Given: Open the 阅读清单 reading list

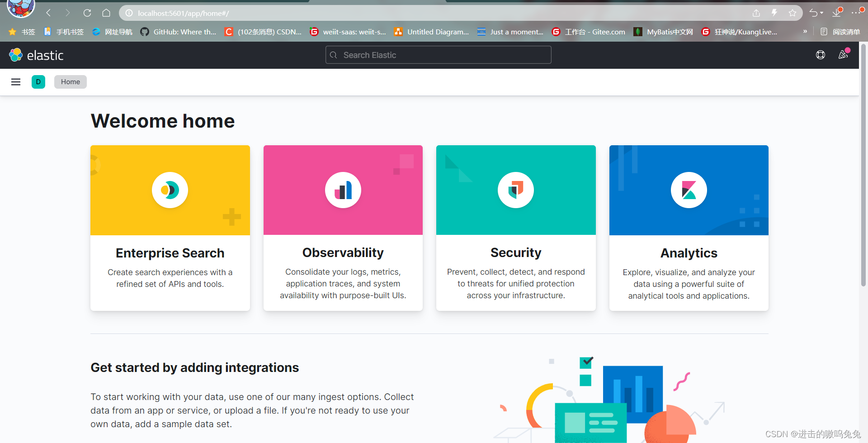Looking at the screenshot, I should point(840,32).
